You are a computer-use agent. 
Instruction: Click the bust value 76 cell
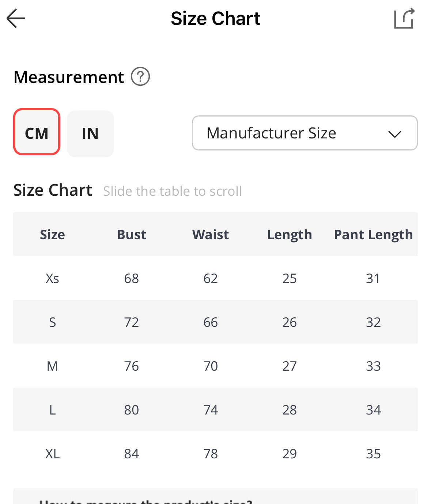click(x=132, y=366)
